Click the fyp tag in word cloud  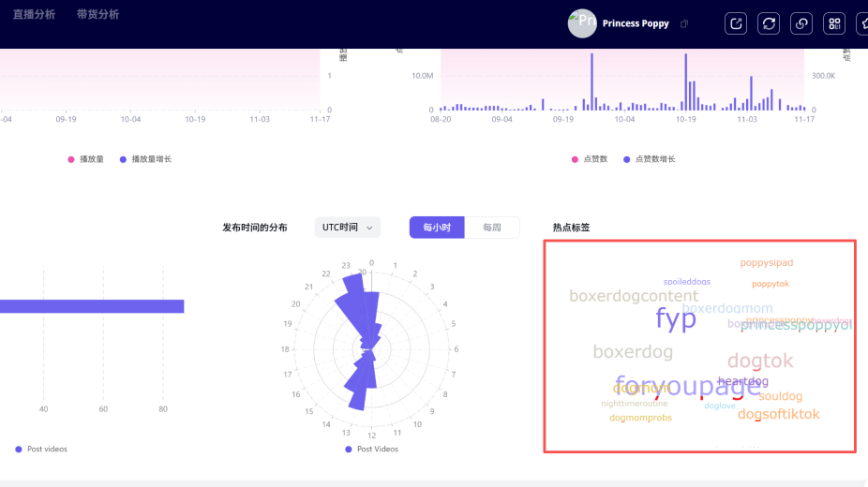[675, 319]
